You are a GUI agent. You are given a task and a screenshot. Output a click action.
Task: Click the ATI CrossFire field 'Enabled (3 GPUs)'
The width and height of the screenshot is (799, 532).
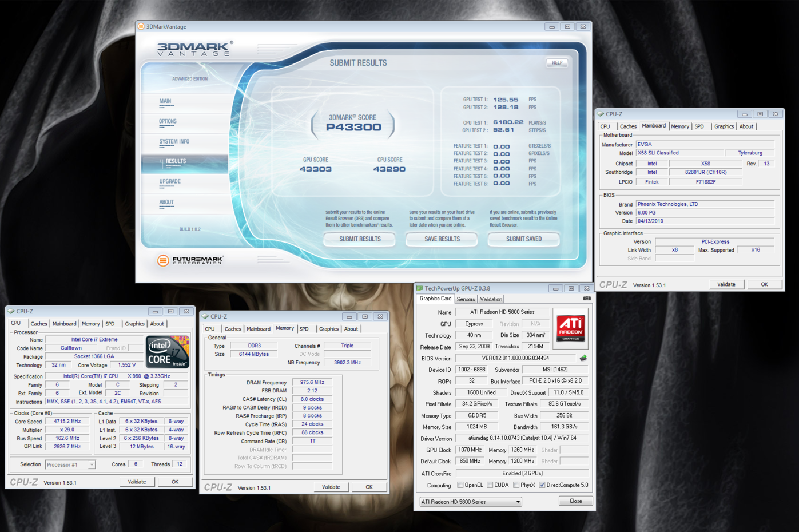[522, 474]
